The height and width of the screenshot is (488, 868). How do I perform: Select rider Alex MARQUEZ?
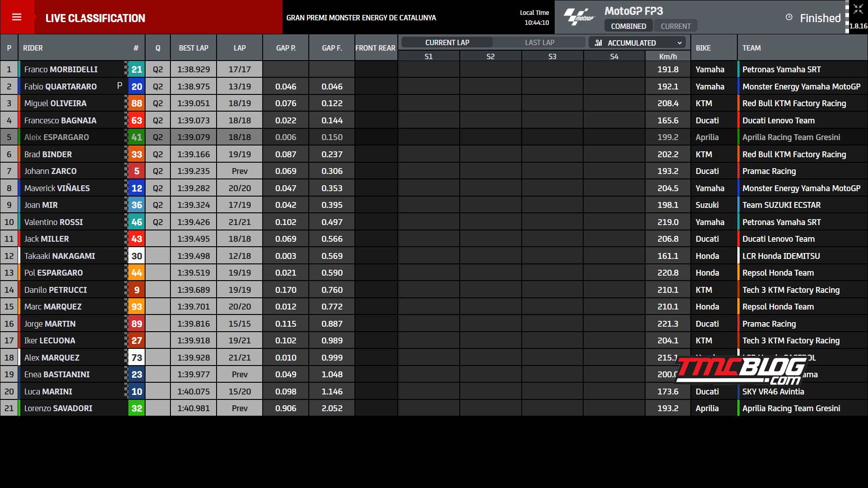(x=52, y=358)
